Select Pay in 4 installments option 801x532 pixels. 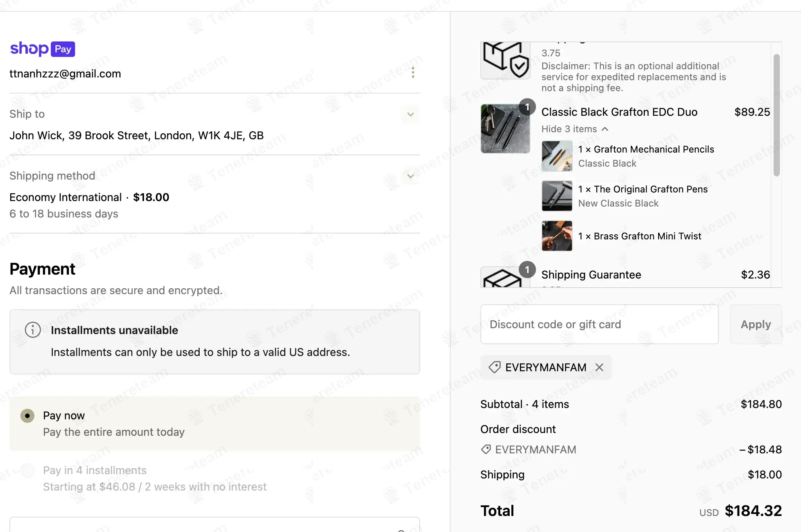[x=27, y=470]
